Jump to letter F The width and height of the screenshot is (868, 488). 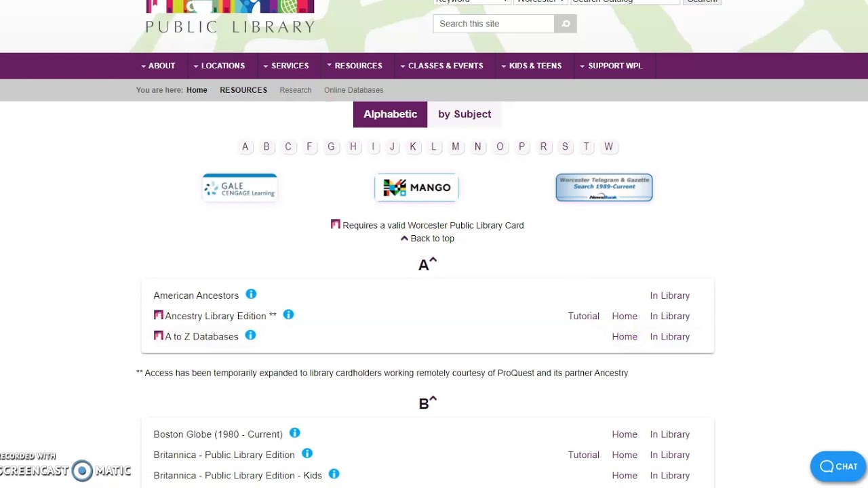tap(309, 146)
